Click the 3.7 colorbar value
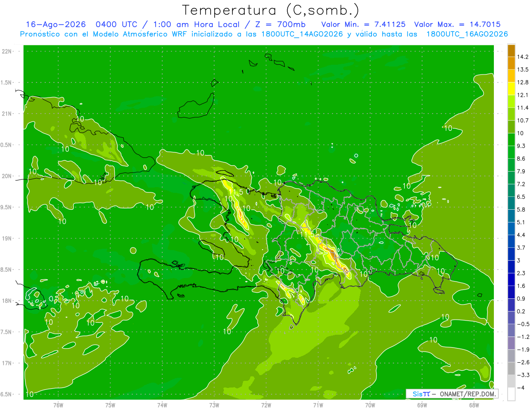This screenshot has width=532, height=411. tap(521, 248)
